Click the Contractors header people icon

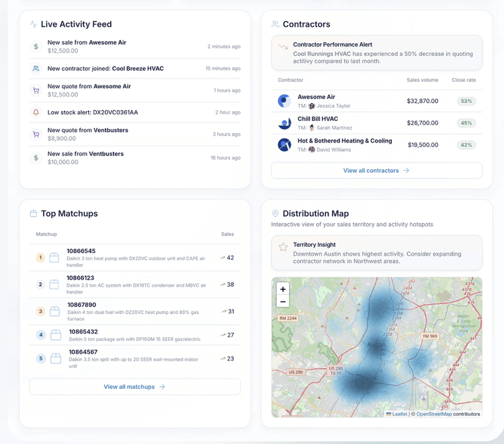pos(275,24)
